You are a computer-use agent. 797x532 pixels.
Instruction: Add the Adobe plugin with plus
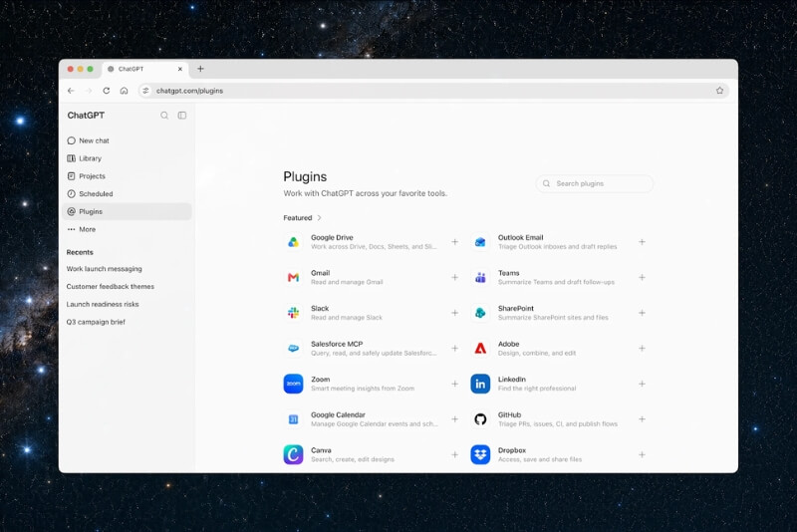click(x=642, y=349)
